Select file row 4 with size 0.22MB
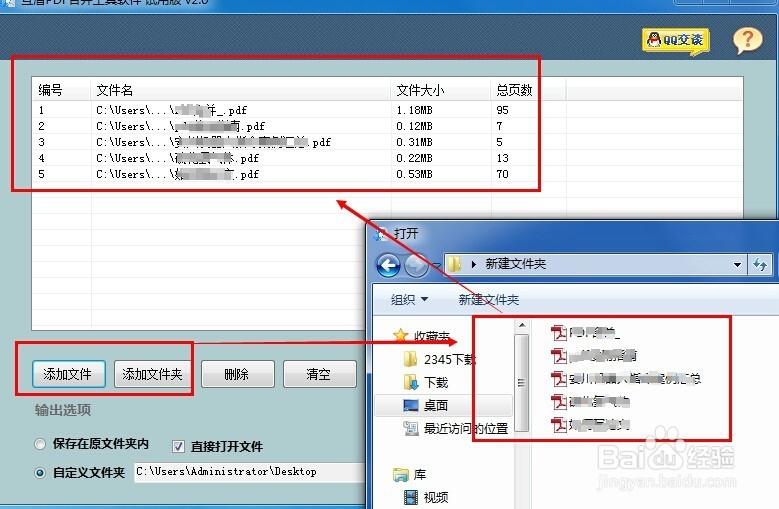The height and width of the screenshot is (509, 779). [x=388, y=158]
